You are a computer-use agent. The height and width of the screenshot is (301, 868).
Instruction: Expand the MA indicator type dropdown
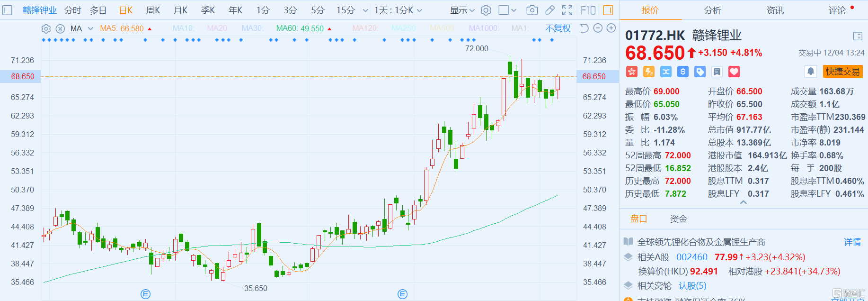(90, 29)
